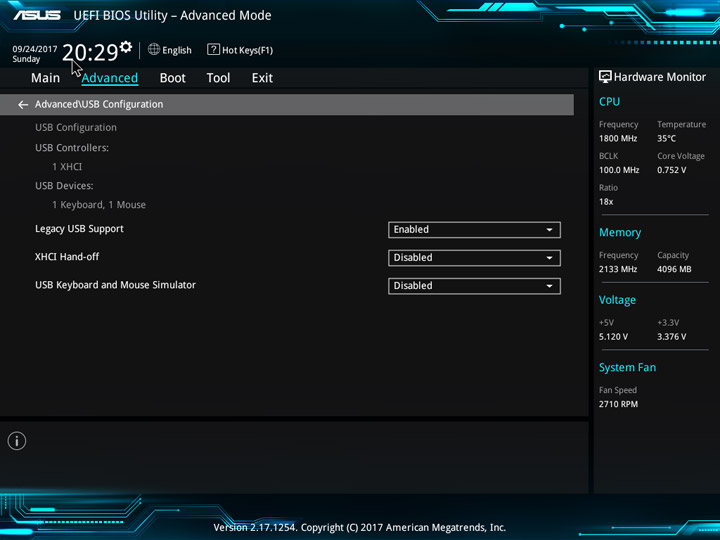The image size is (720, 540).
Task: Click the back arrow beside Advanced\USB Configuration
Action: pos(22,105)
